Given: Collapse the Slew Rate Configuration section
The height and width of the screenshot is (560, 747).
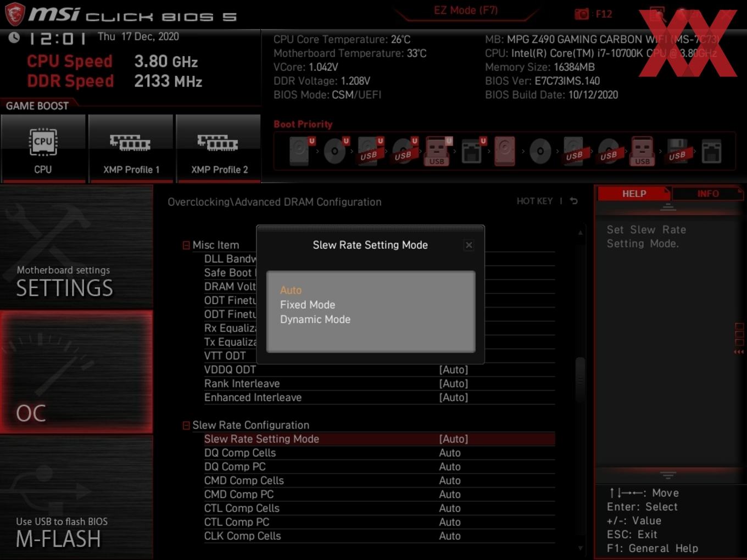Looking at the screenshot, I should (x=186, y=425).
